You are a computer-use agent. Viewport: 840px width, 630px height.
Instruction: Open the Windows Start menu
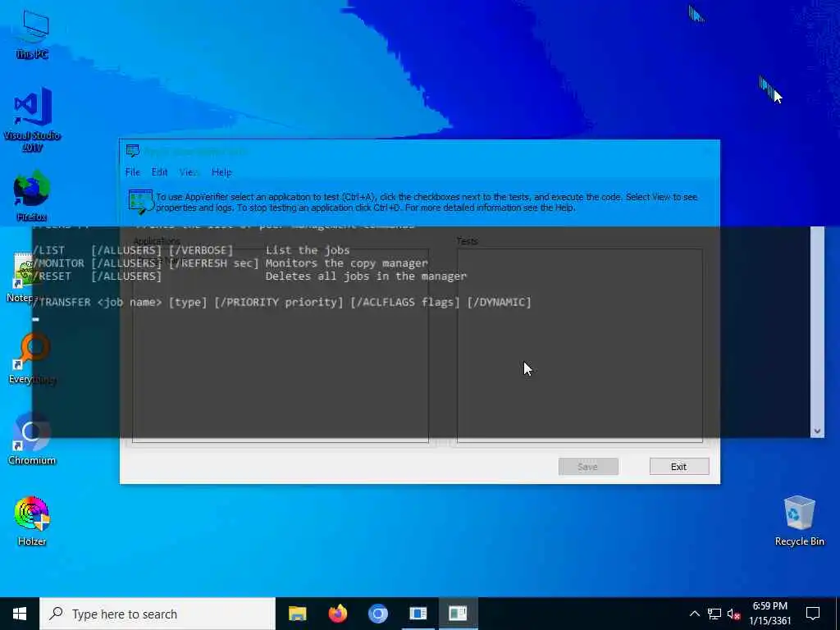tap(20, 614)
